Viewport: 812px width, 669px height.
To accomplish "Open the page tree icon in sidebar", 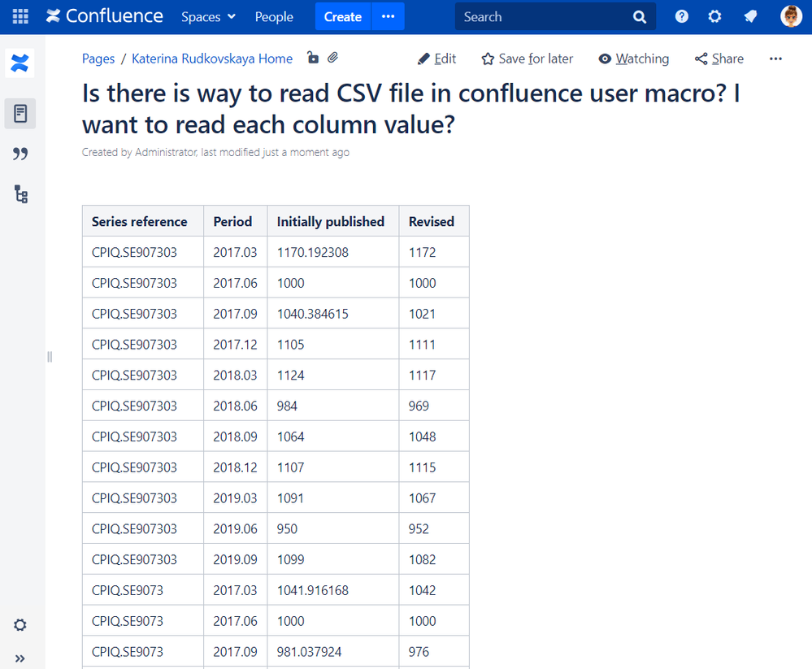I will coord(20,194).
